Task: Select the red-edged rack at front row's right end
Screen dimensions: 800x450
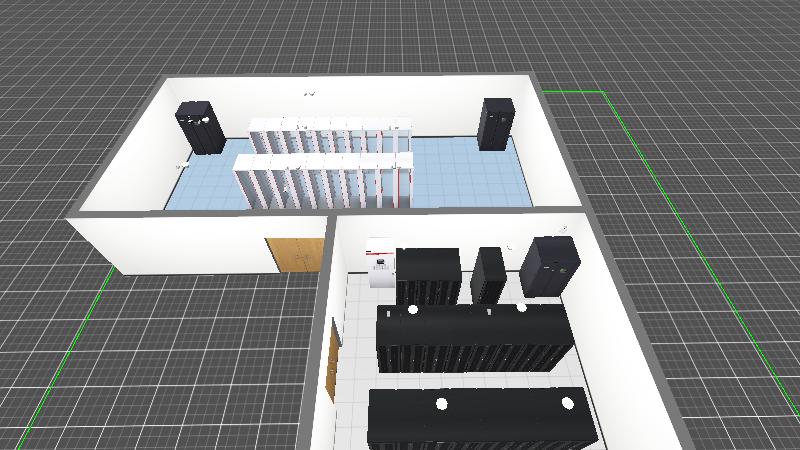Action: (x=402, y=182)
